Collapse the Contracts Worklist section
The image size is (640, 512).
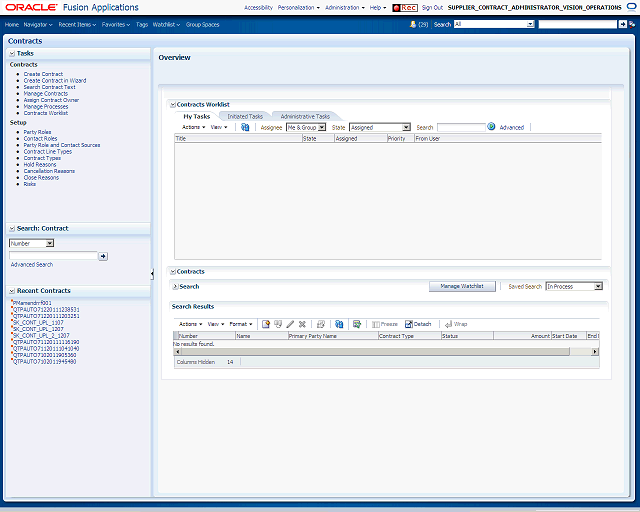[173, 105]
